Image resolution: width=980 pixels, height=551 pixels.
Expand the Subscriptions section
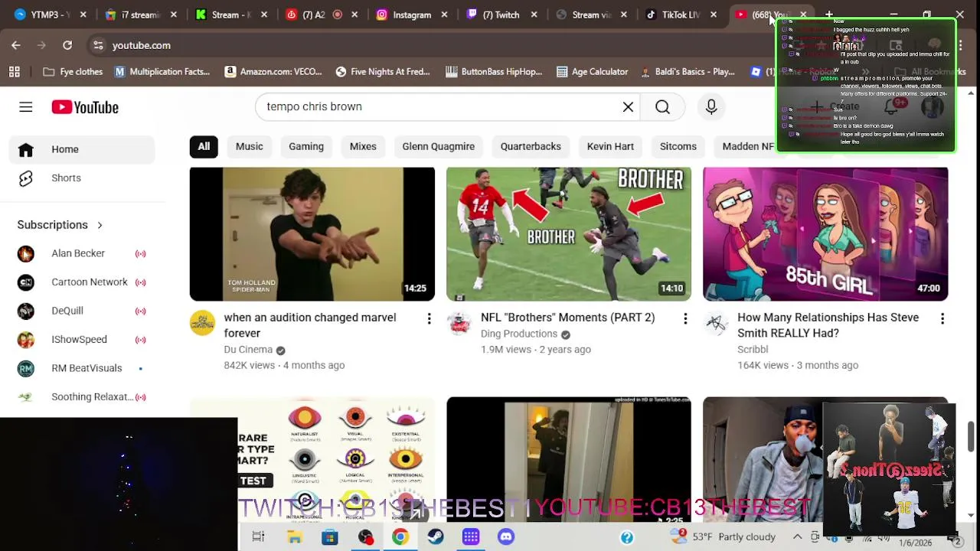(x=60, y=225)
